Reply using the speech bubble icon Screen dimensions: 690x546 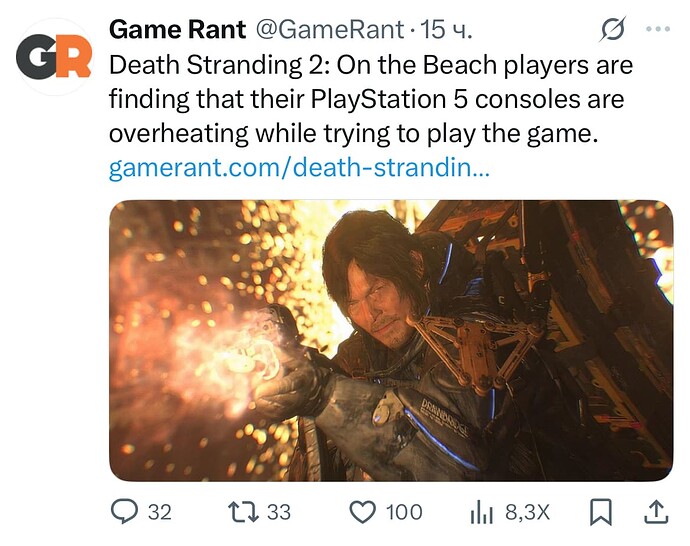point(124,512)
